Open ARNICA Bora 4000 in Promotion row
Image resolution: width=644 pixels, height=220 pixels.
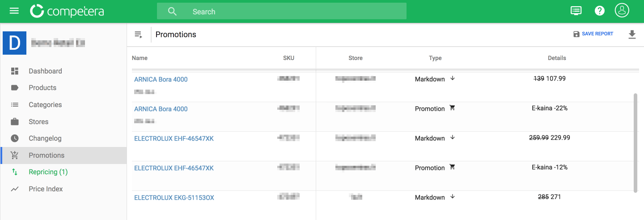tap(161, 109)
